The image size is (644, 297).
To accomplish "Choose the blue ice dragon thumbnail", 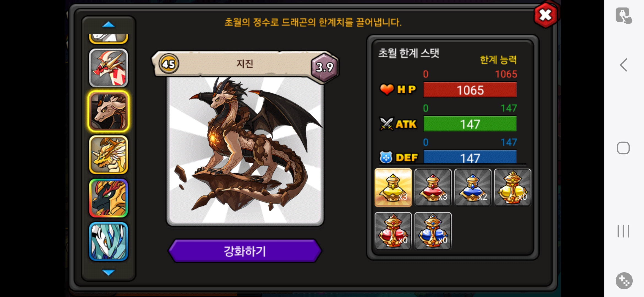I will click(x=108, y=241).
